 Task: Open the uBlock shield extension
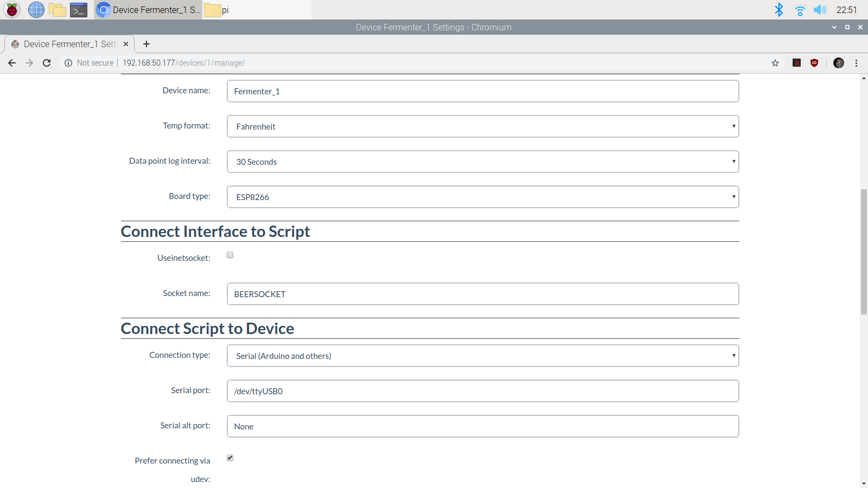(x=814, y=63)
